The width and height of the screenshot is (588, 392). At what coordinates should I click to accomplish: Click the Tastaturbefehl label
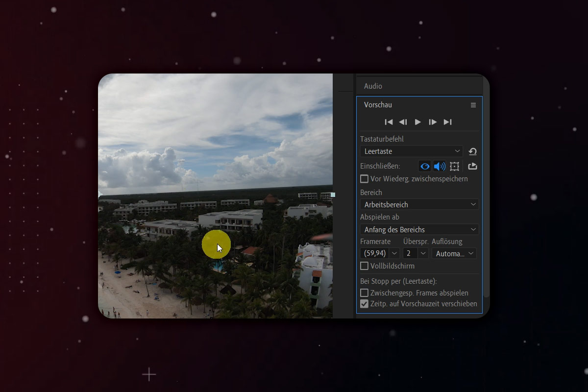click(382, 139)
